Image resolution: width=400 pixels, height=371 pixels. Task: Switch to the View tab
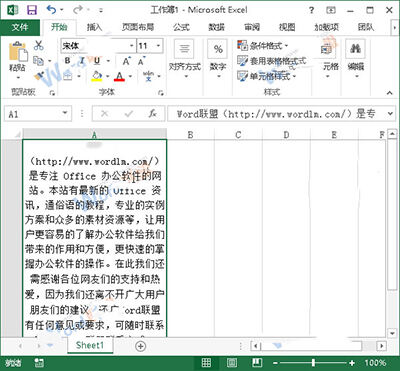coord(287,27)
